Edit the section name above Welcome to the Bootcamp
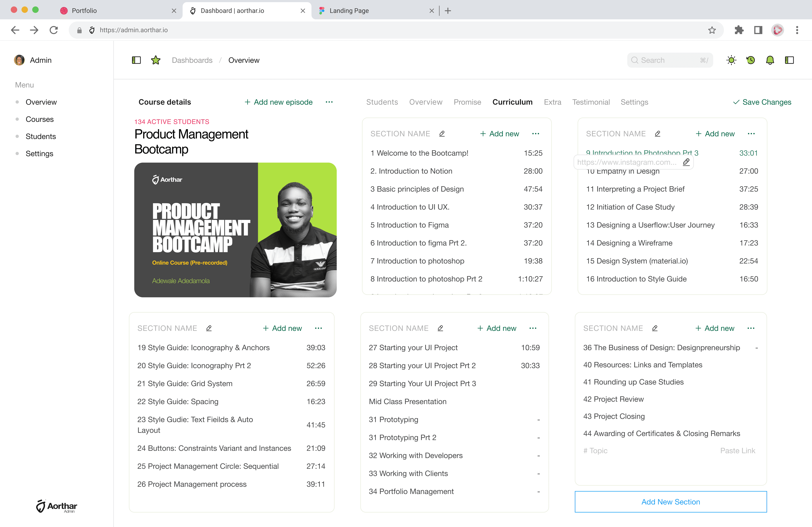812x527 pixels. (x=442, y=134)
